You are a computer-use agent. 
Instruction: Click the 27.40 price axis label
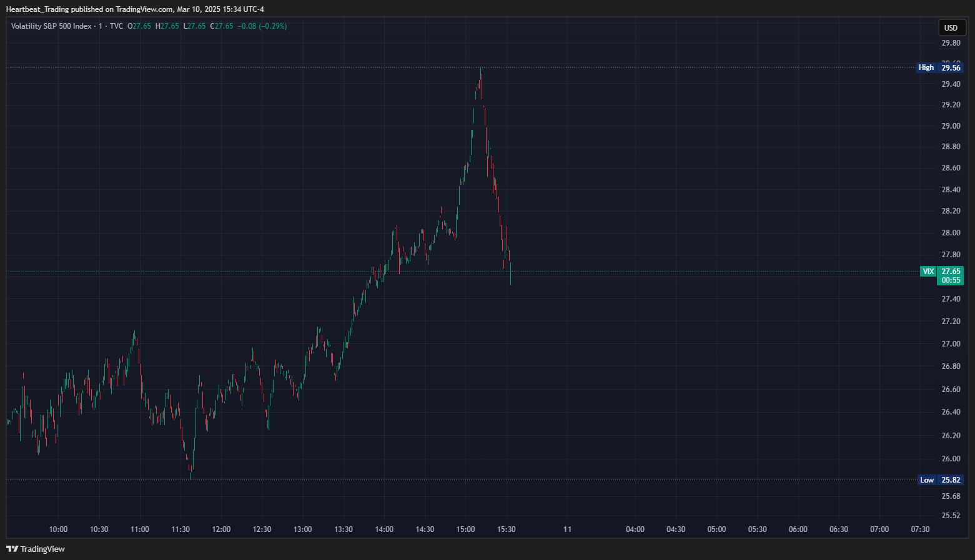[x=951, y=299]
